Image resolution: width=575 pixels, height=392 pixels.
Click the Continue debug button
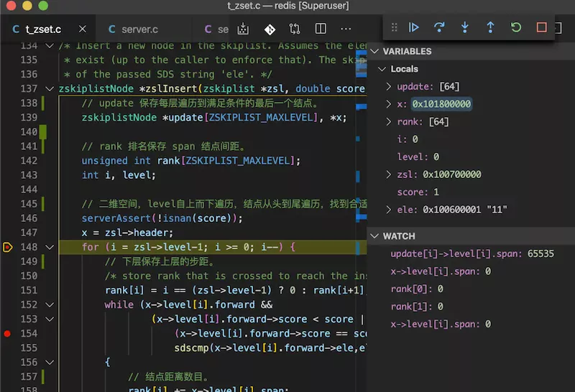pos(414,27)
